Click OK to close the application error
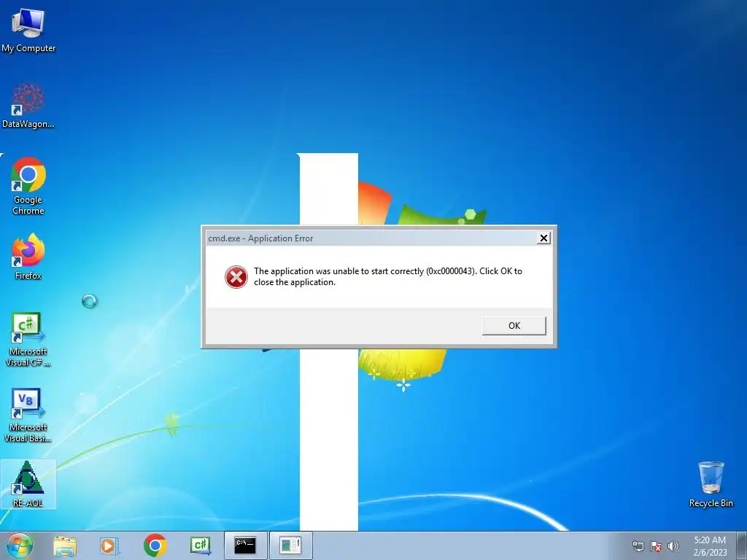Screen dimensions: 747x560 (514, 326)
